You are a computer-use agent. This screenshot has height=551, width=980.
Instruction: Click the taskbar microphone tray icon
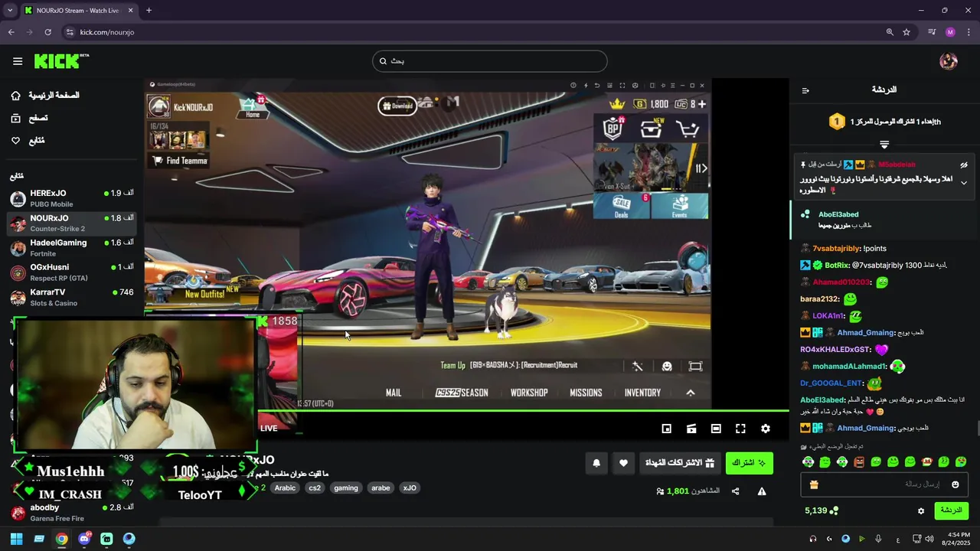pyautogui.click(x=878, y=539)
